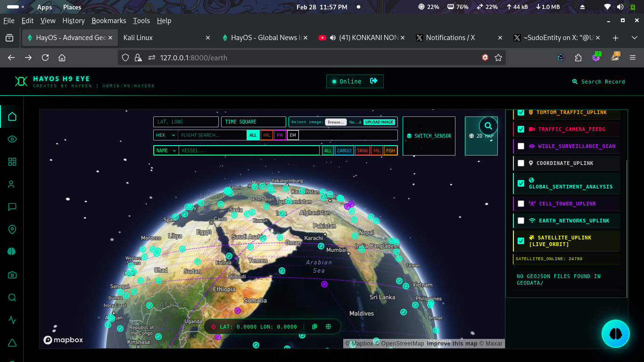
Task: Click the logout icon beside Online
Action: click(x=374, y=81)
